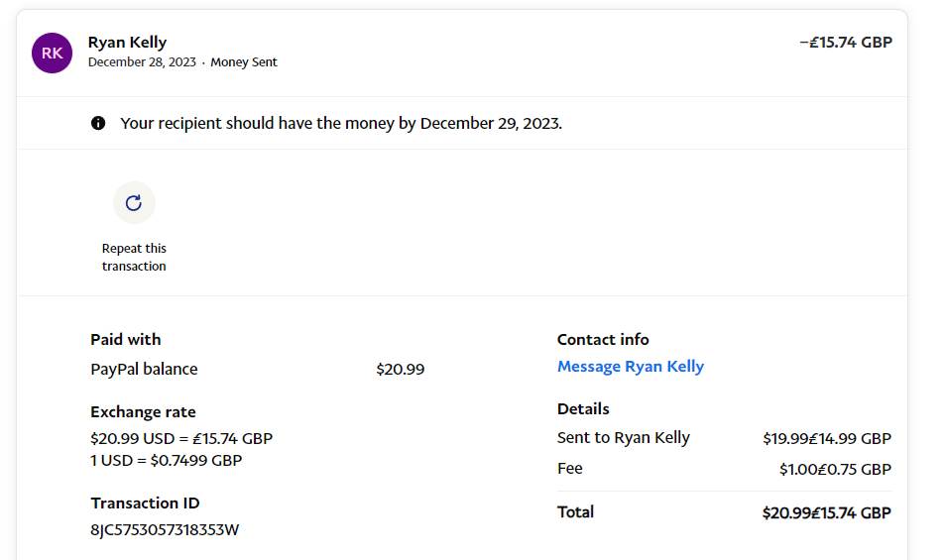Click the circular repeat arrow icon
Viewport: 944px width, 560px height.
point(134,203)
